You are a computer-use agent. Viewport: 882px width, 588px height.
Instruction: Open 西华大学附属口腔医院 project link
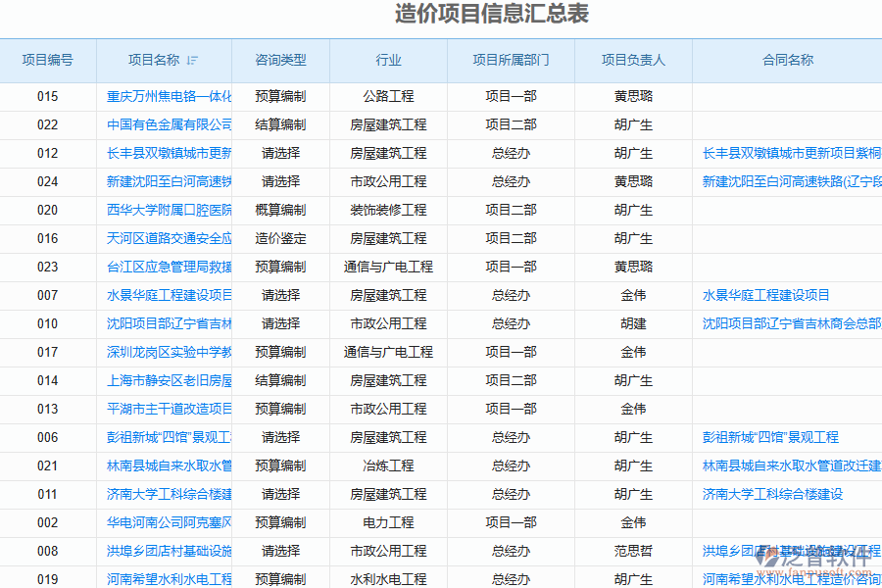point(169,210)
